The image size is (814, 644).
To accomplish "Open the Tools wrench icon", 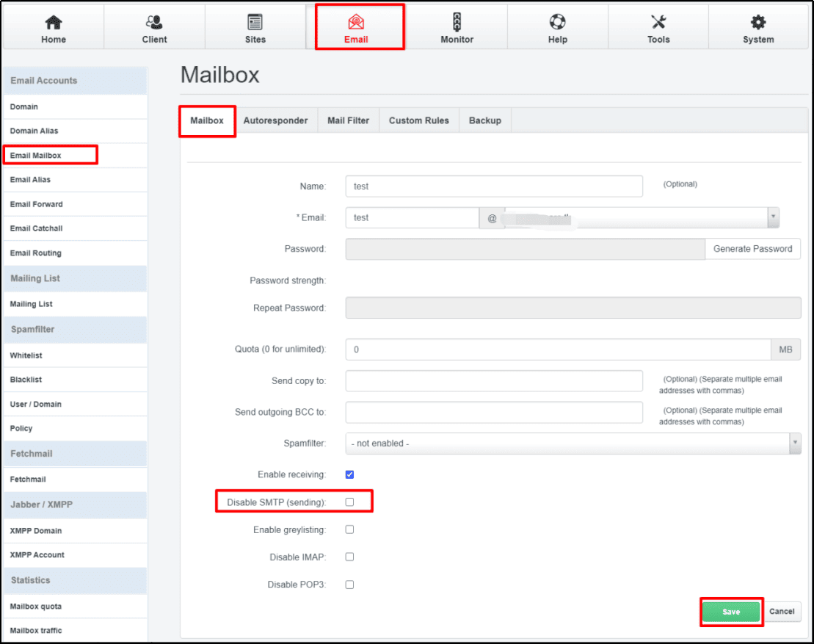I will [658, 22].
